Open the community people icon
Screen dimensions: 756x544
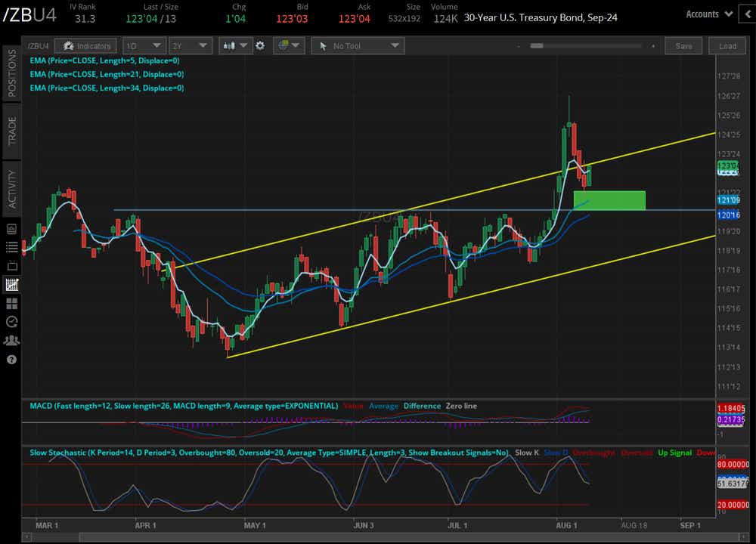11,341
